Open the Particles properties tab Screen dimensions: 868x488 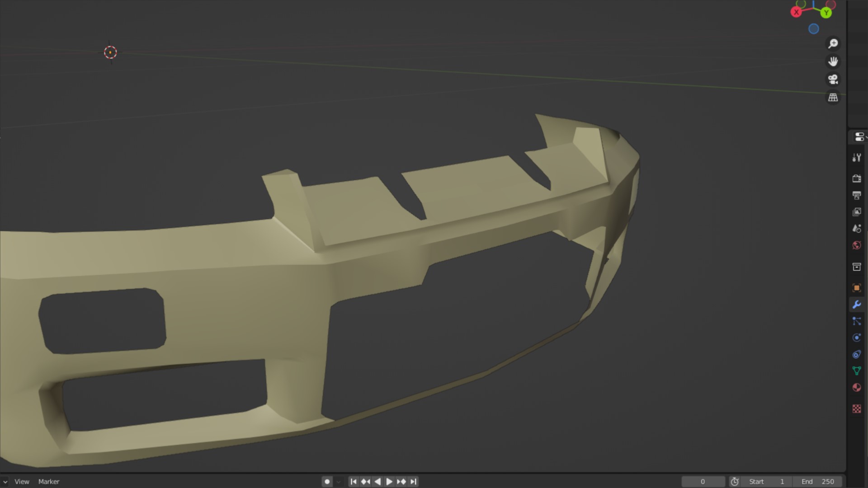(x=856, y=321)
